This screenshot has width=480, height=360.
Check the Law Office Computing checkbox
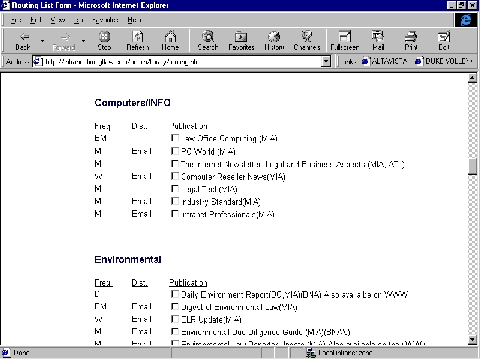(175, 138)
